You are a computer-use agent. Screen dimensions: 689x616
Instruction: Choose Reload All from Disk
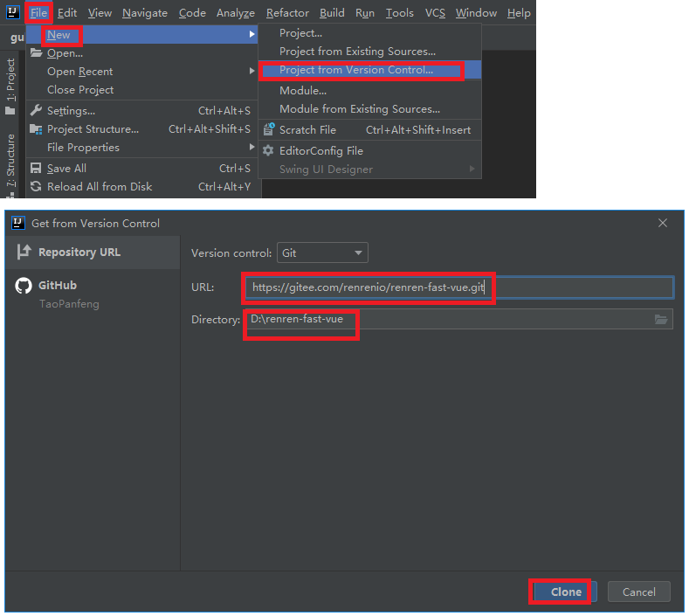click(142, 187)
